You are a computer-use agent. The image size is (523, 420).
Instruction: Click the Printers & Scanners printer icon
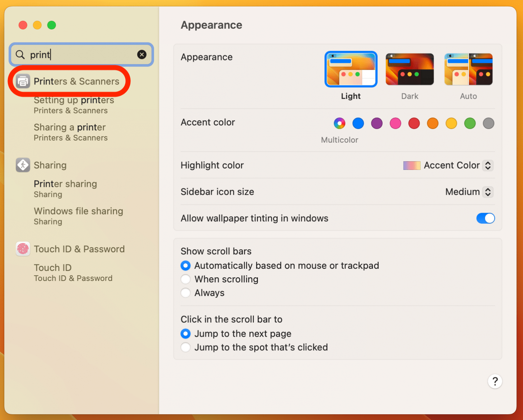pos(23,82)
